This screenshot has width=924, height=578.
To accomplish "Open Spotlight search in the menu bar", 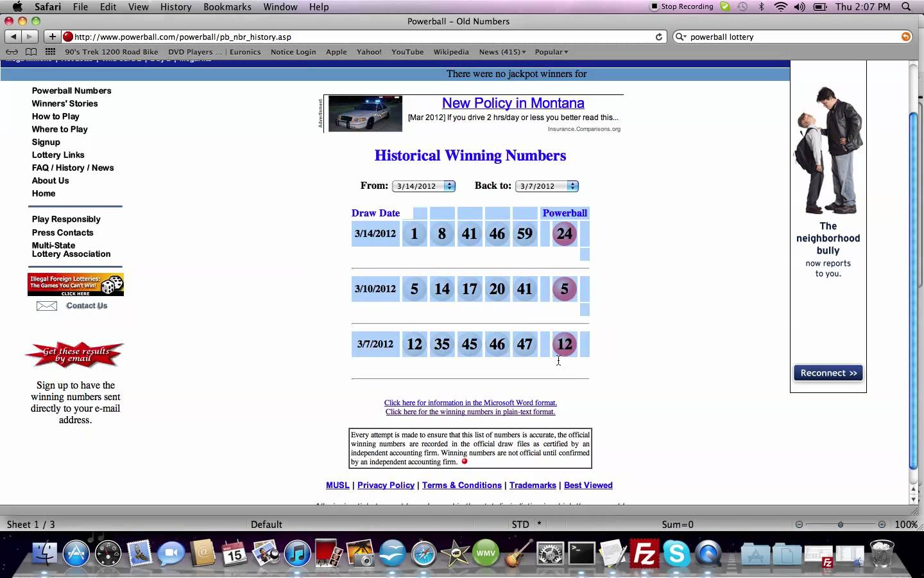I will (x=906, y=6).
